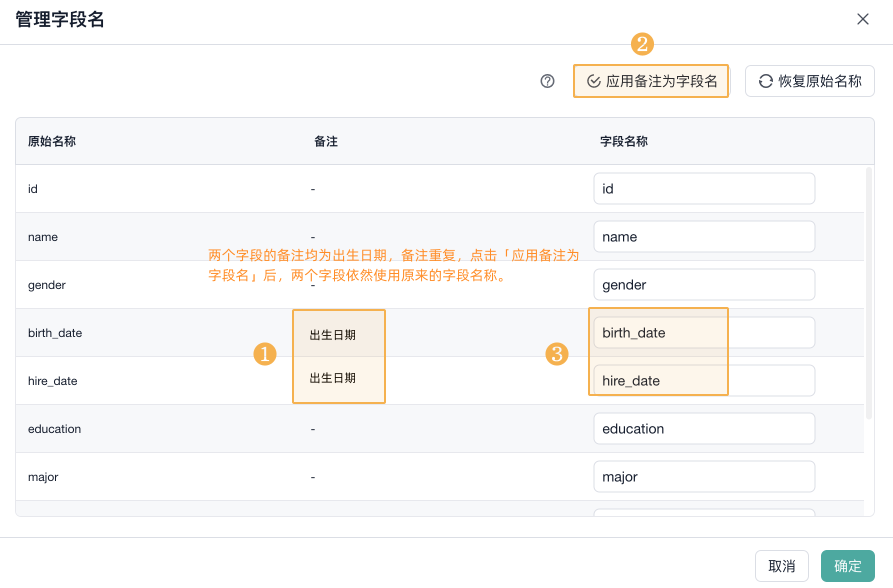Click original name cell 'hire_date'

click(52, 381)
